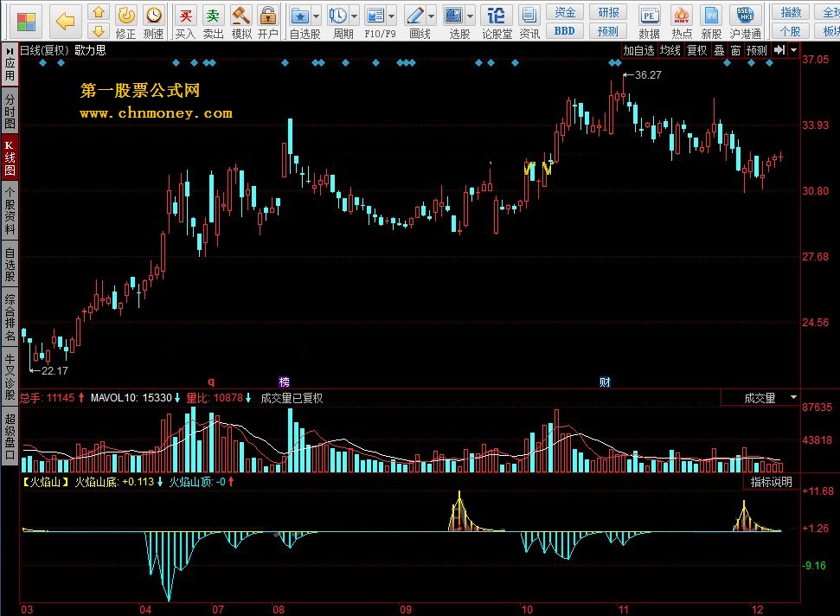Switch to 分时图 sidebar tab
The width and height of the screenshot is (840, 616).
(10, 111)
